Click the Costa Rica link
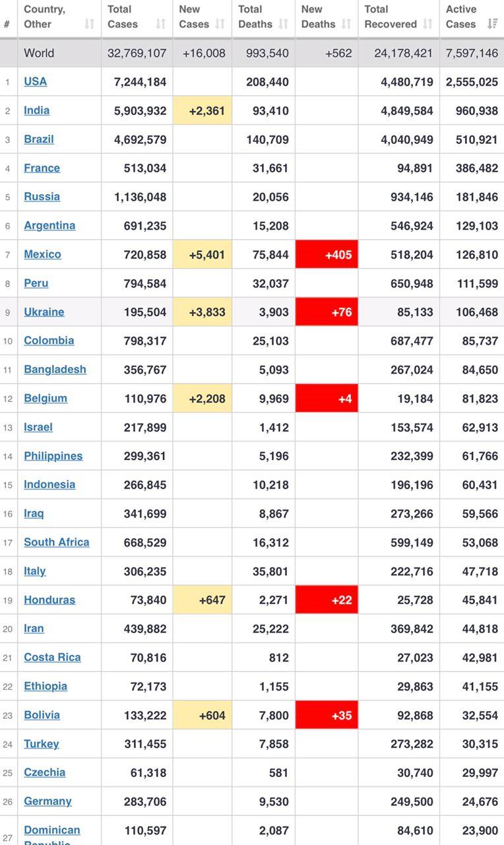The image size is (504, 845). tap(52, 657)
